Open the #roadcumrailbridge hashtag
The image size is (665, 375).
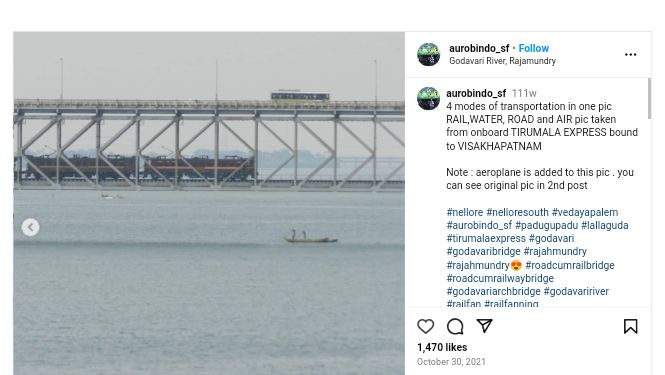click(x=570, y=266)
